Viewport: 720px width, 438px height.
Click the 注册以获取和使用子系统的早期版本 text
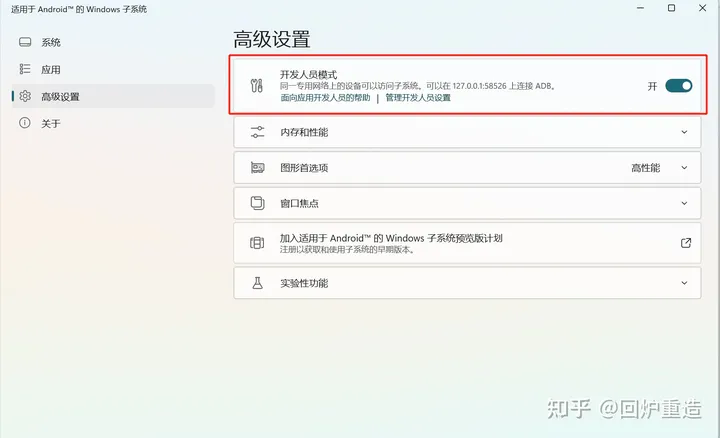pos(347,250)
